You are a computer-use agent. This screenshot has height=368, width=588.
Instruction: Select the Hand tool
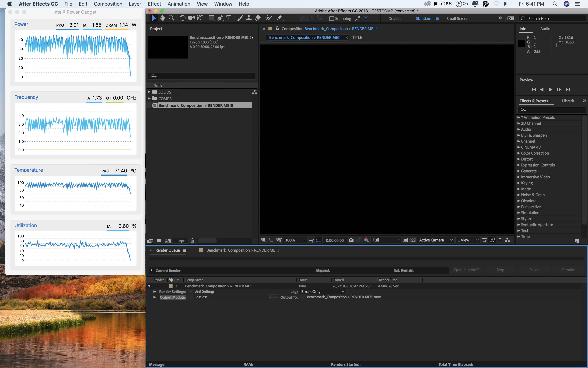[163, 18]
